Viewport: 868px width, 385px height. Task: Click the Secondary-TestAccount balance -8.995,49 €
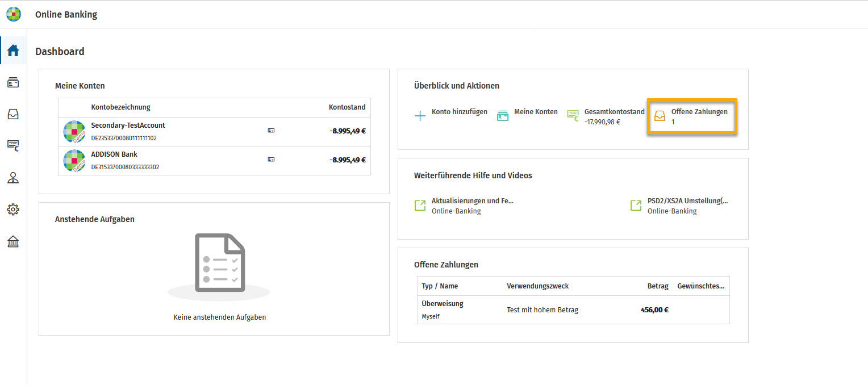[x=348, y=131]
